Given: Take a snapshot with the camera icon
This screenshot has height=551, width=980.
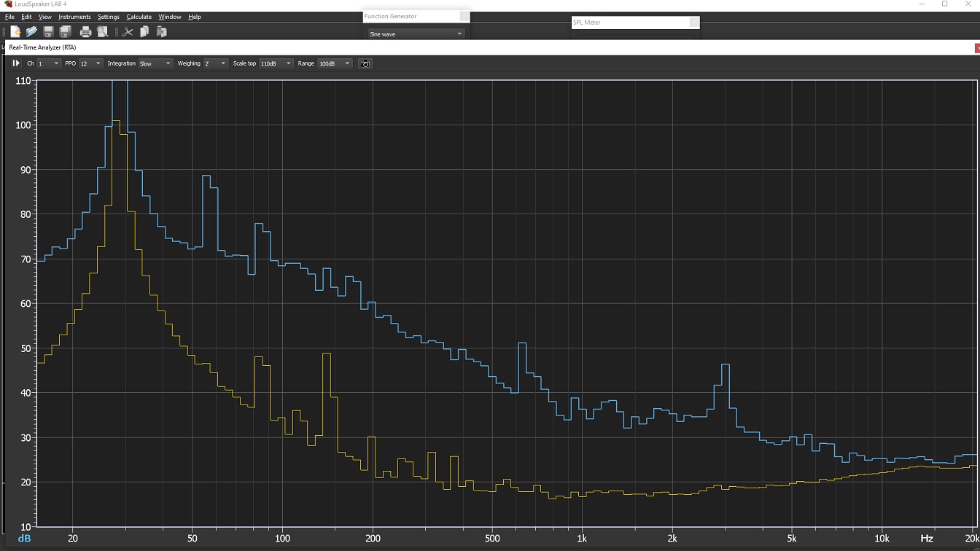Looking at the screenshot, I should (x=365, y=64).
